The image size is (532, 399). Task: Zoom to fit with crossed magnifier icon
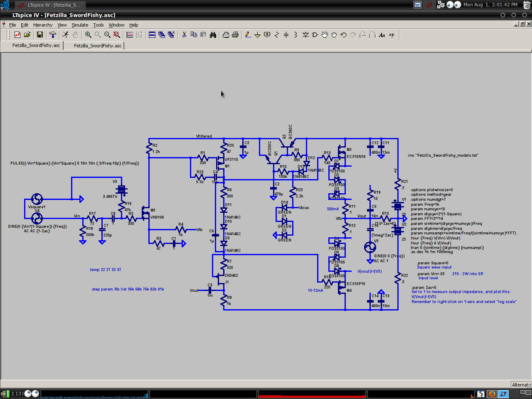click(x=117, y=35)
